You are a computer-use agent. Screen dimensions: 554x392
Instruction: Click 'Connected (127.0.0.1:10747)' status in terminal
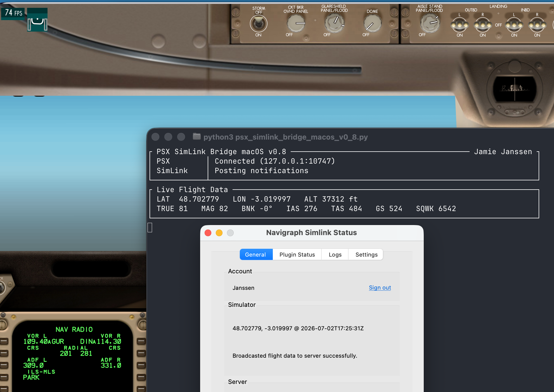275,161
